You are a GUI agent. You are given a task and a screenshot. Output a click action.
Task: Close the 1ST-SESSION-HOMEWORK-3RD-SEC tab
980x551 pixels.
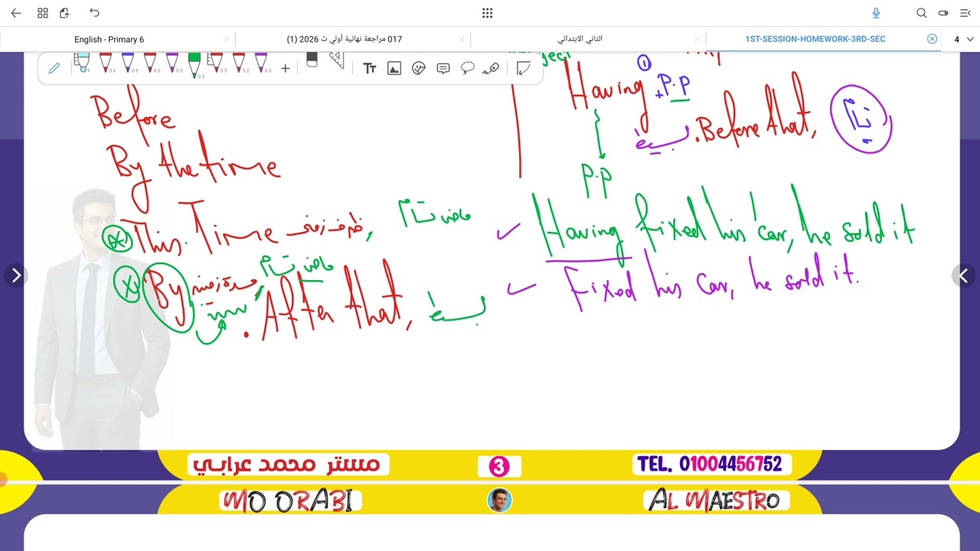(x=932, y=39)
